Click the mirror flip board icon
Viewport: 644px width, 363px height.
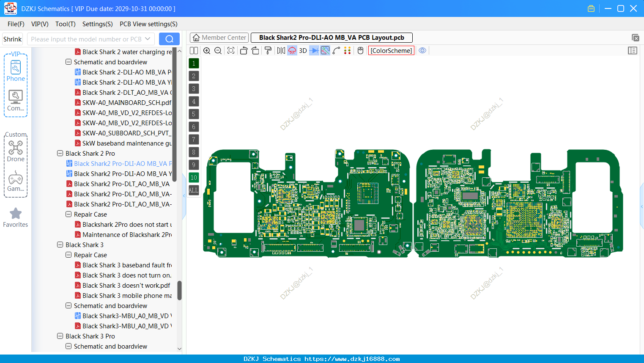(x=281, y=51)
